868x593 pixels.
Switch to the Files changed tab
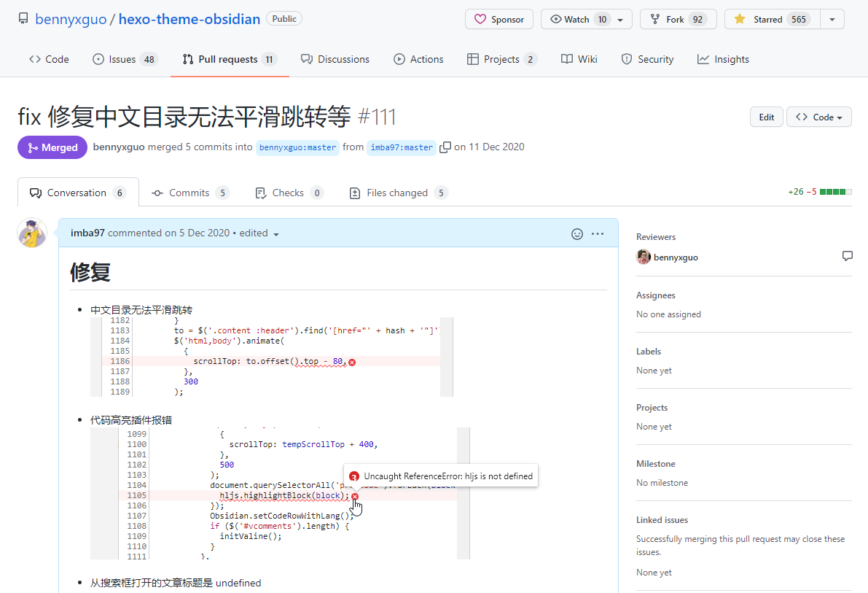(x=398, y=193)
